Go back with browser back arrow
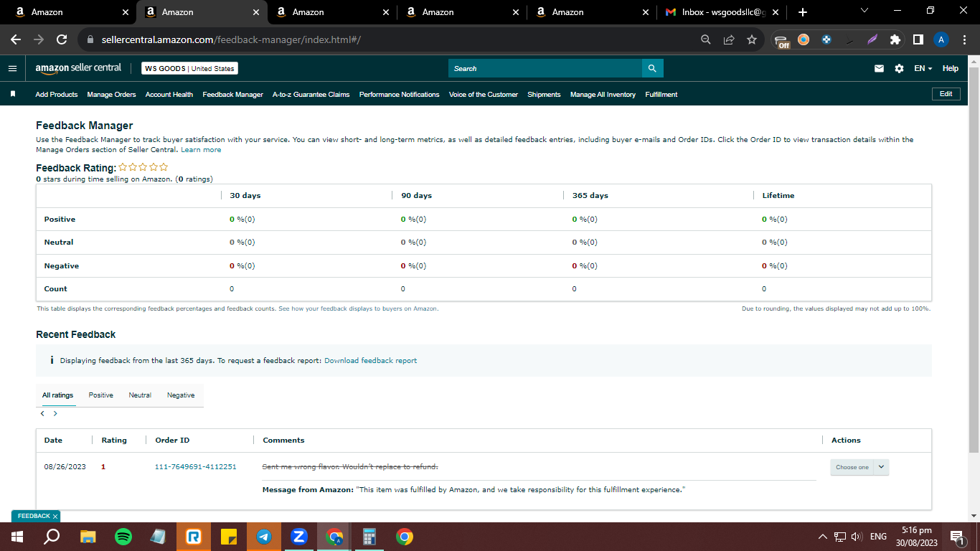This screenshot has width=980, height=551. [x=16, y=39]
